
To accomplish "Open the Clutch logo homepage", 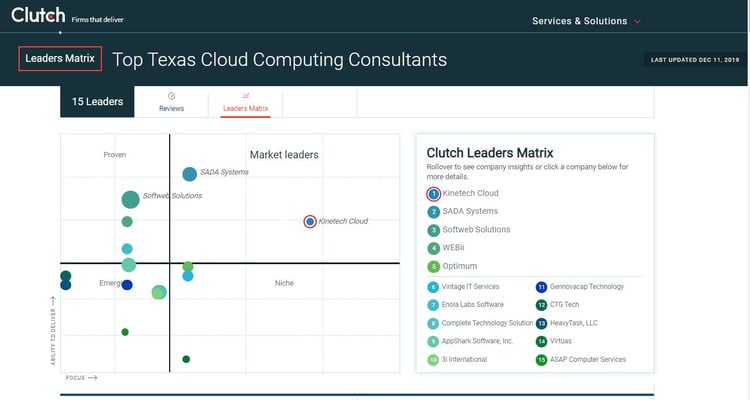I will point(38,15).
